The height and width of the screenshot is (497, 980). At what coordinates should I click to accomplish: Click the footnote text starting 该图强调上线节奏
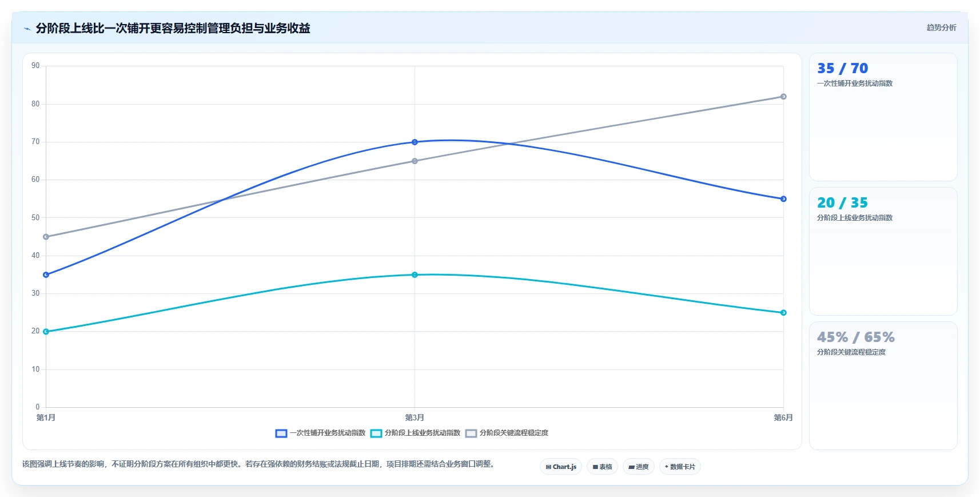point(258,464)
